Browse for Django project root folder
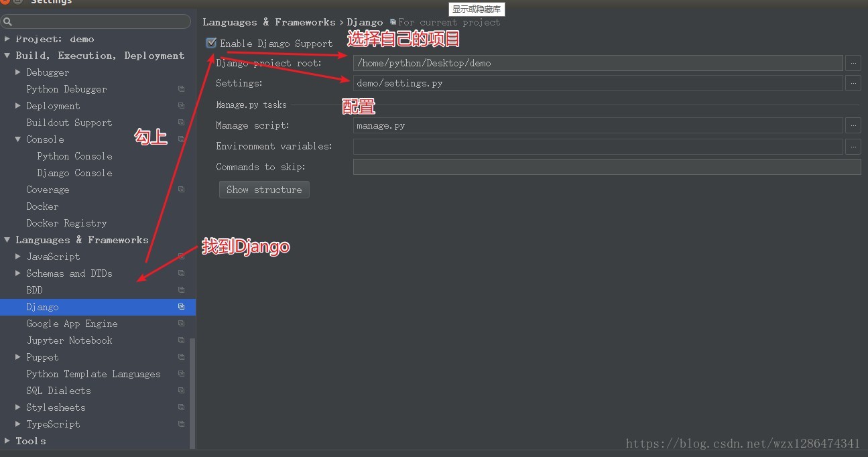Image resolution: width=868 pixels, height=457 pixels. click(x=853, y=63)
